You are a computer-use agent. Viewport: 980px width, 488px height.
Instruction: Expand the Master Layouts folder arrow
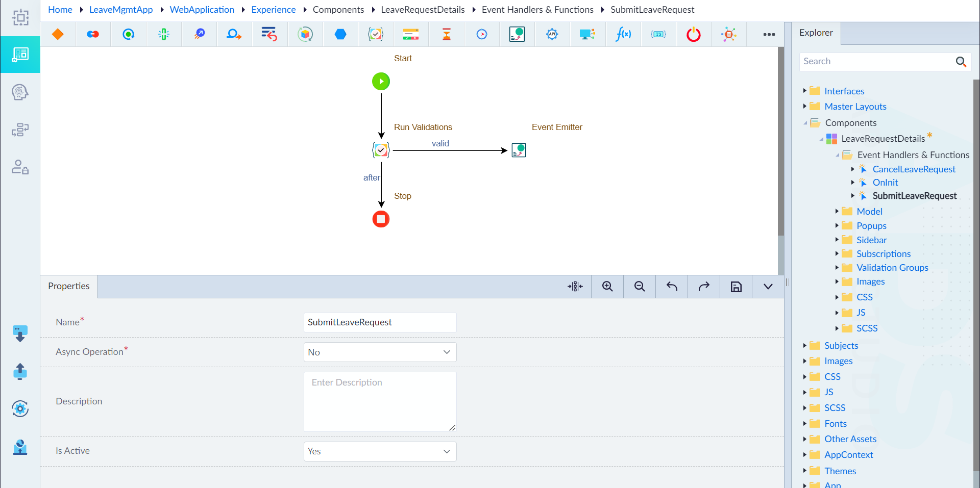pyautogui.click(x=804, y=106)
